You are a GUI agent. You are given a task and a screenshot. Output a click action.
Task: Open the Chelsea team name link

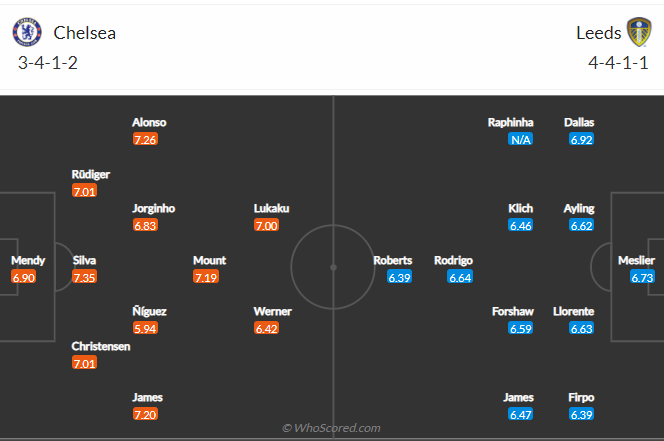point(84,33)
